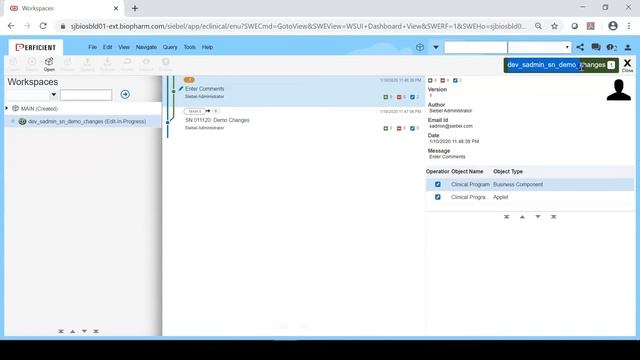Go to last record in Workspaces list
Image resolution: width=640 pixels, height=360 pixels.
tap(96, 331)
